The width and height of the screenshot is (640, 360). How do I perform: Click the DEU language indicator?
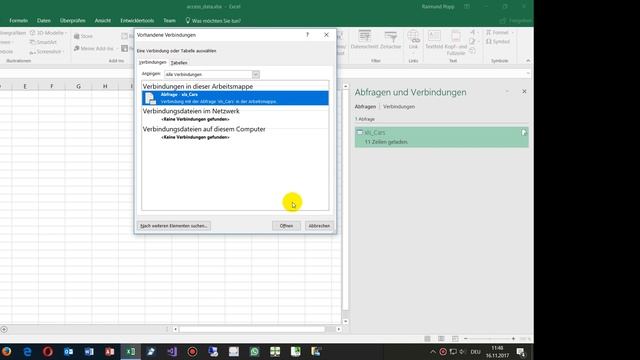(476, 351)
